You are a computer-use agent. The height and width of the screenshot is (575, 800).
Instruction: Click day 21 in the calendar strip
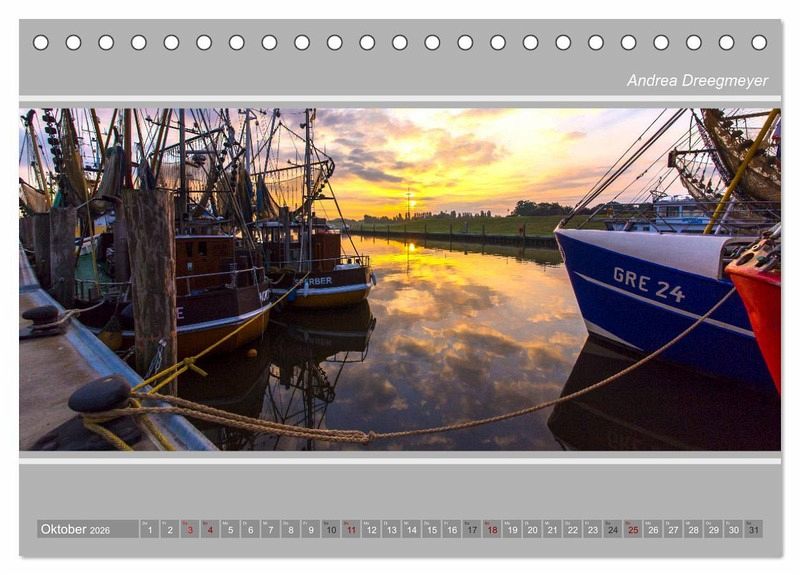[552, 529]
